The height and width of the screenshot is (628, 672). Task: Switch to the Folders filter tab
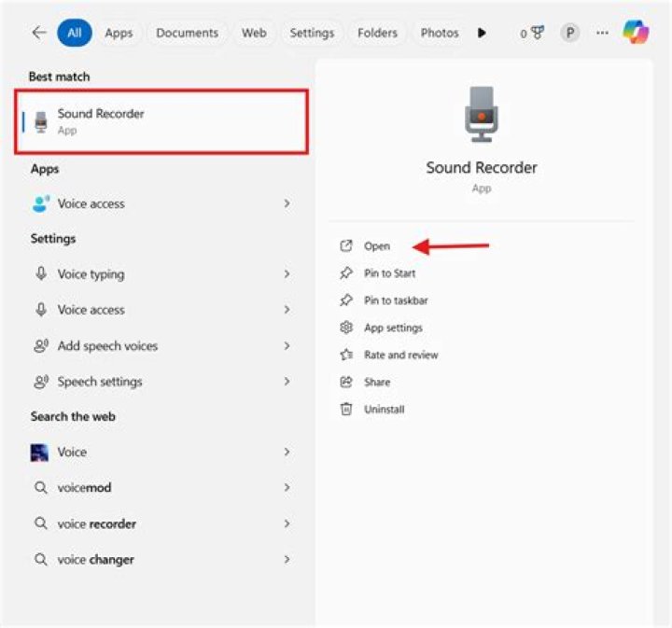coord(378,33)
